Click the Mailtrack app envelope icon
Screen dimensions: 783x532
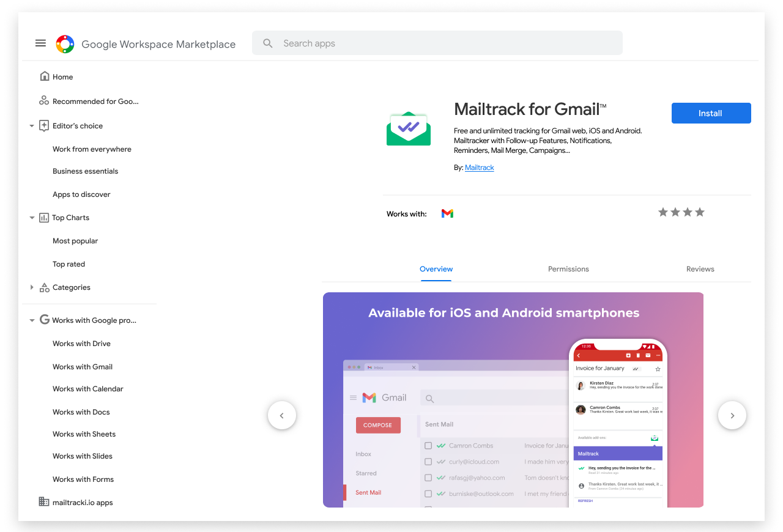408,128
